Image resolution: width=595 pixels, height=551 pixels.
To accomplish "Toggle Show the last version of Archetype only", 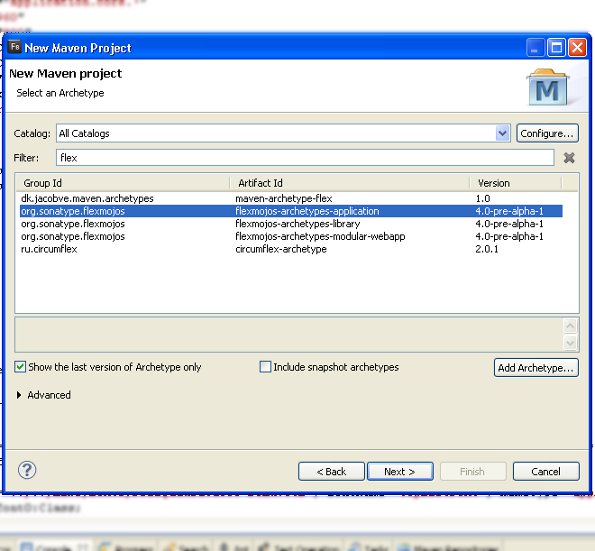I will coord(20,367).
